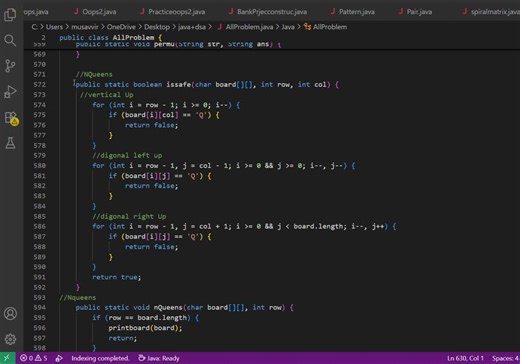
Task: Click the //digonal right Up comment
Action: (129, 216)
